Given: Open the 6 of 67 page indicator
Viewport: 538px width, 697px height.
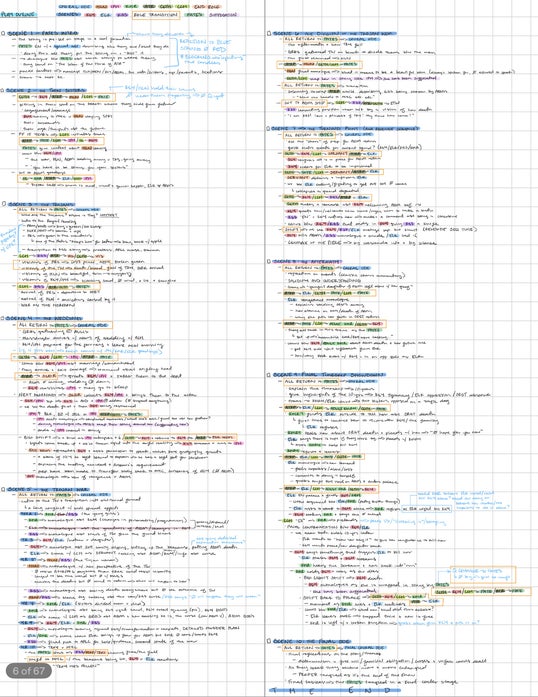Looking at the screenshot, I should (29, 671).
